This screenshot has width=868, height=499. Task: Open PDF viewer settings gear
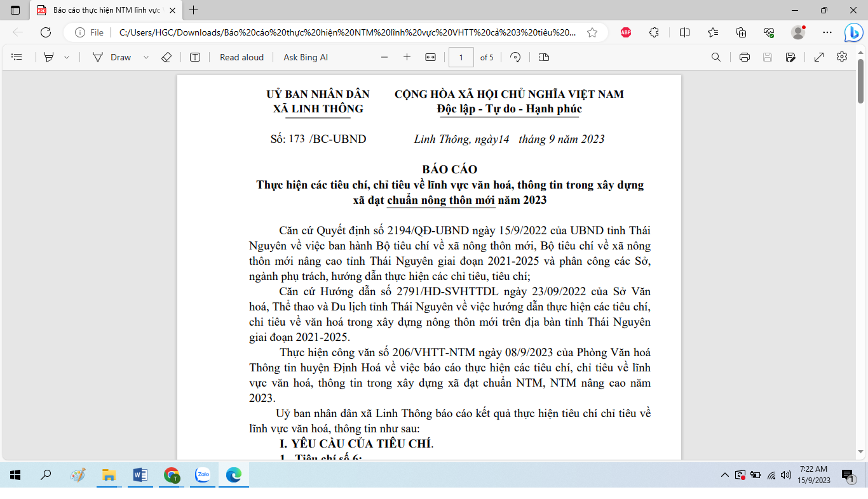pyautogui.click(x=842, y=57)
